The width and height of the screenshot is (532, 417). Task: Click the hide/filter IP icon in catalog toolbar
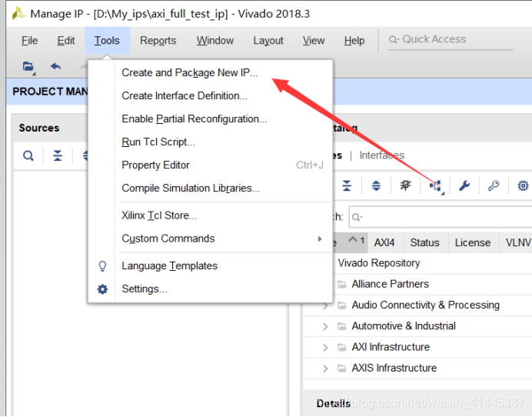[405, 185]
